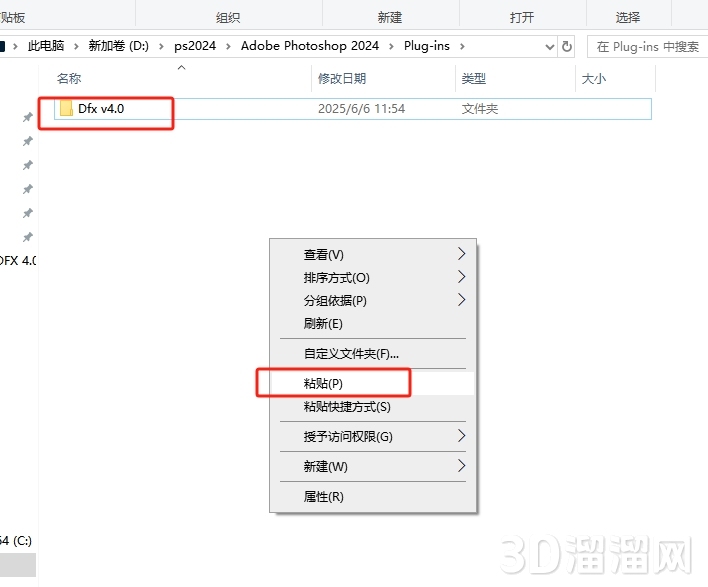This screenshot has height=587, width=708.
Task: Open the address bar history dropdown
Action: (x=550, y=47)
